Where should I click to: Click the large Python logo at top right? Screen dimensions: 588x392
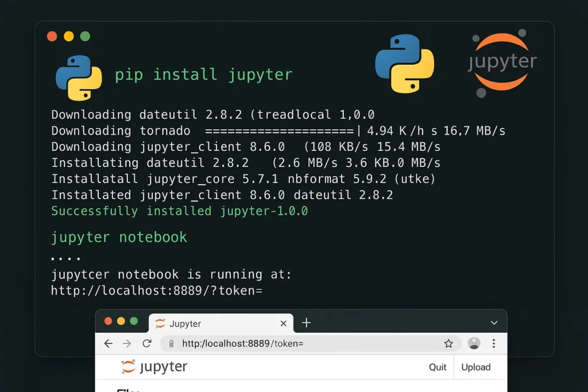(x=405, y=64)
